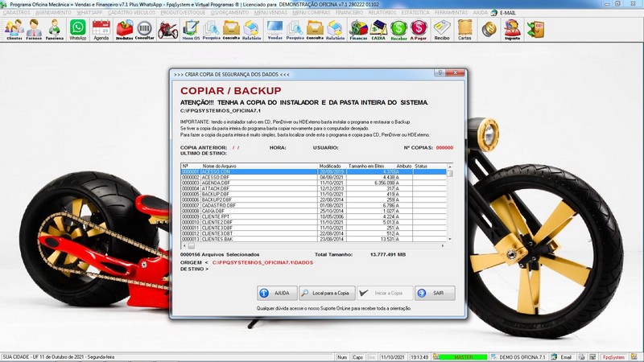This screenshot has width=644, height=362.
Task: Open the CADASTRO VEICULOS menu
Action: click(x=131, y=13)
